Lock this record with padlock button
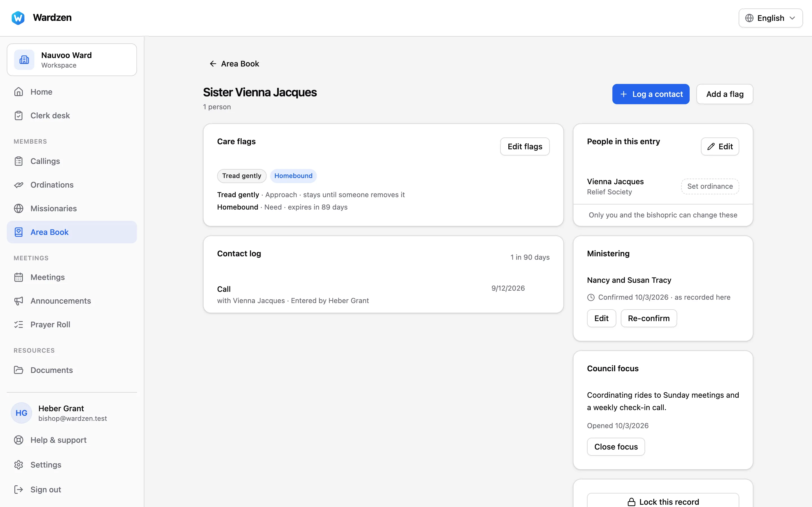Viewport: 812px width, 507px height. (x=663, y=501)
